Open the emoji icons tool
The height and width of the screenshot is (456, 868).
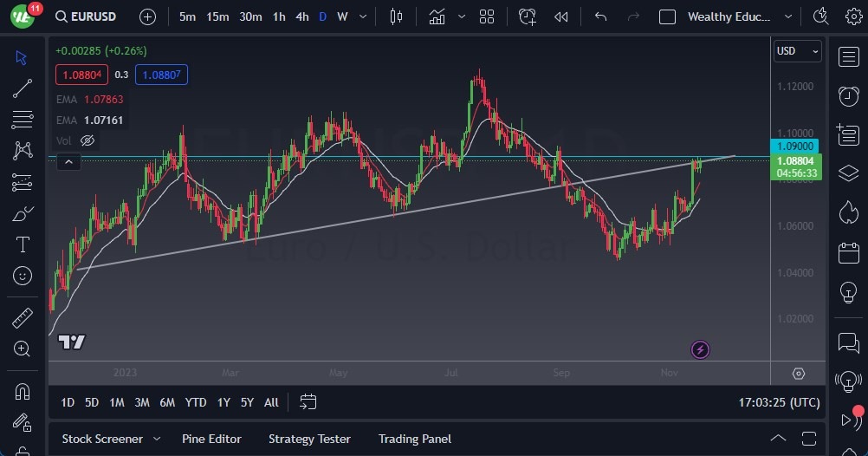point(23,276)
